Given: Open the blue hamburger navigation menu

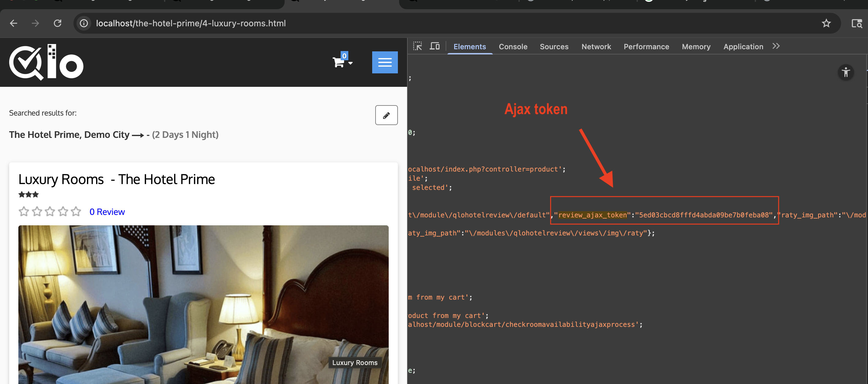Looking at the screenshot, I should click(385, 62).
